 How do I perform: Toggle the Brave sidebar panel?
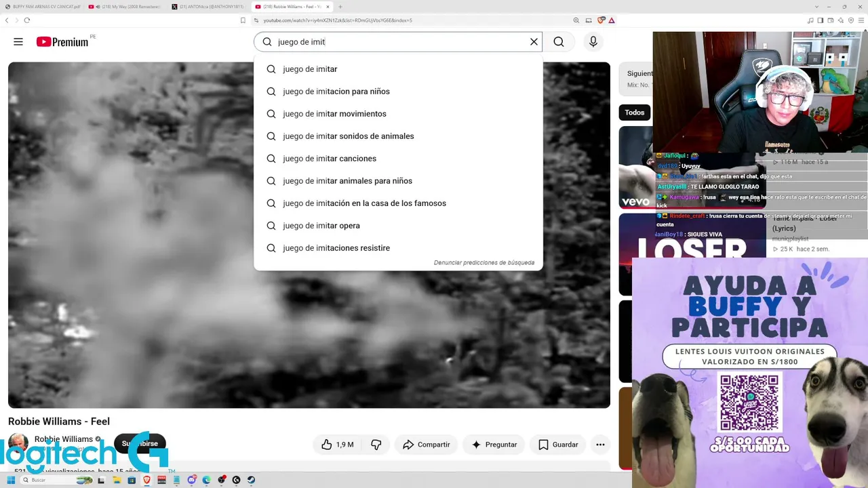821,20
